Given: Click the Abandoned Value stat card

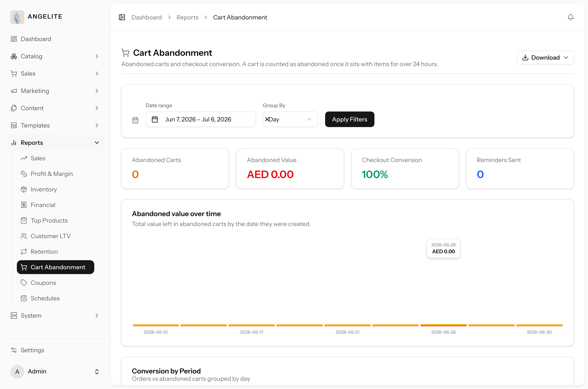Looking at the screenshot, I should click(290, 169).
